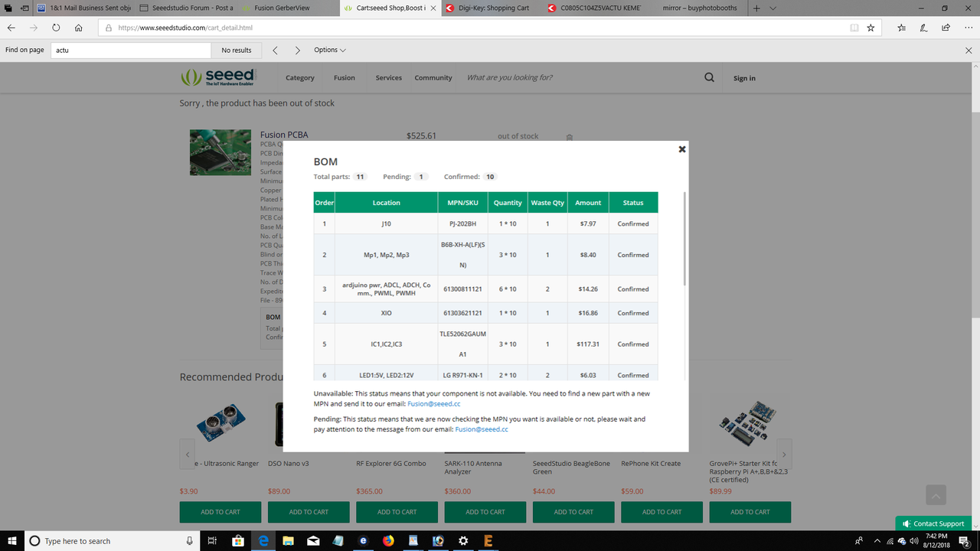Go to the browser home page
This screenshot has width=980, height=551.
point(79,28)
